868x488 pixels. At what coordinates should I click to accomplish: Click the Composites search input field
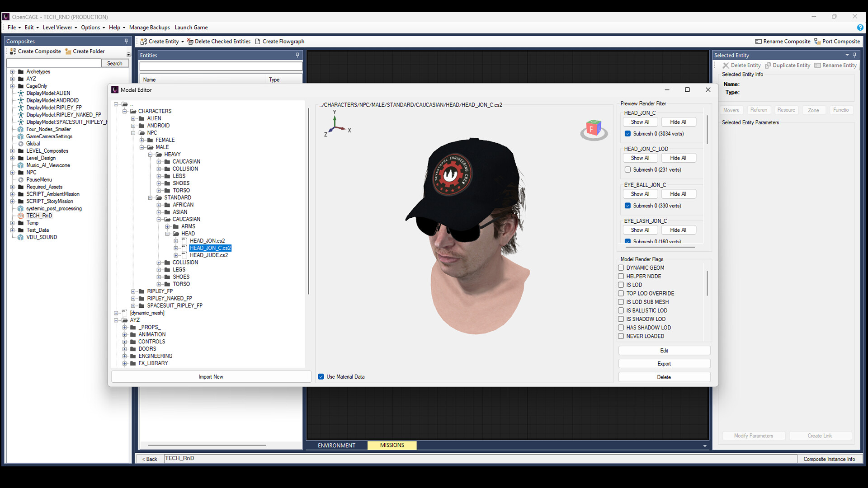(54, 64)
